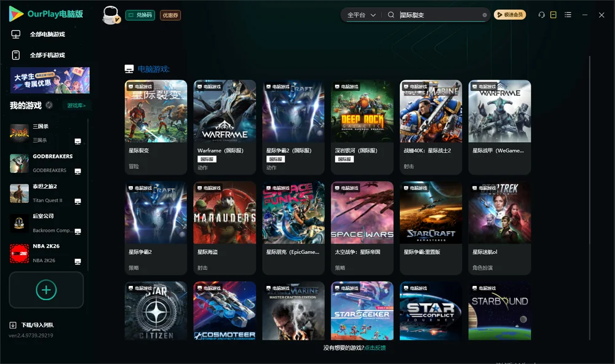Expand the 全平台 platform dropdown

pyautogui.click(x=361, y=15)
